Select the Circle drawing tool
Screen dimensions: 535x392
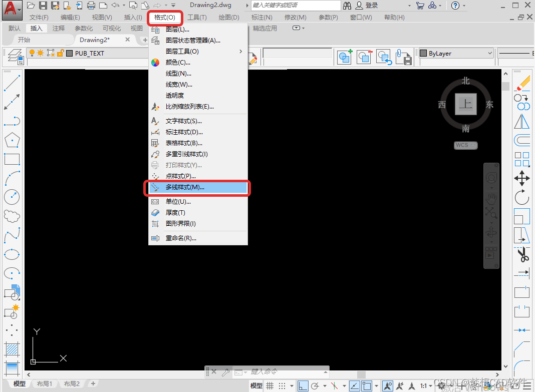[12, 197]
